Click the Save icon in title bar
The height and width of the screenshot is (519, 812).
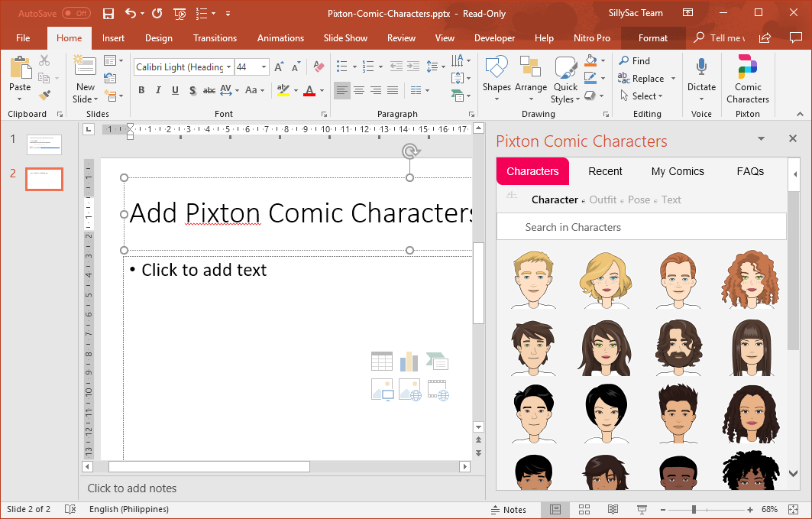[108, 13]
